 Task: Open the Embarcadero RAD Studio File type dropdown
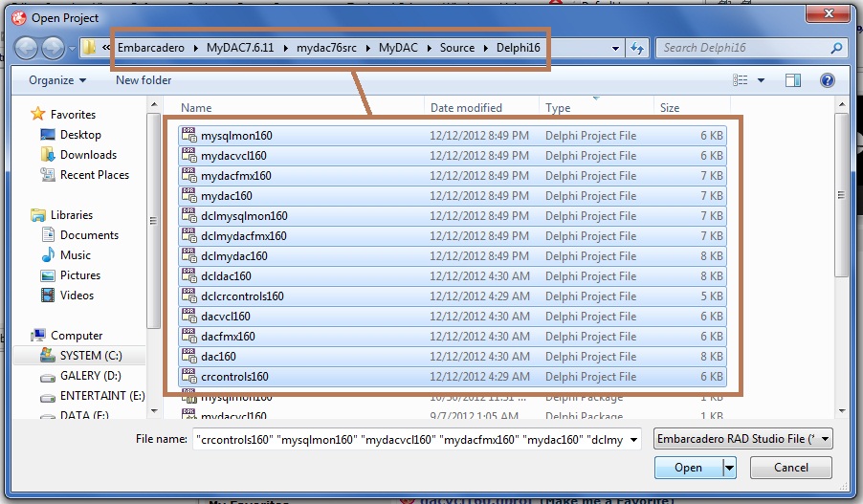click(743, 439)
